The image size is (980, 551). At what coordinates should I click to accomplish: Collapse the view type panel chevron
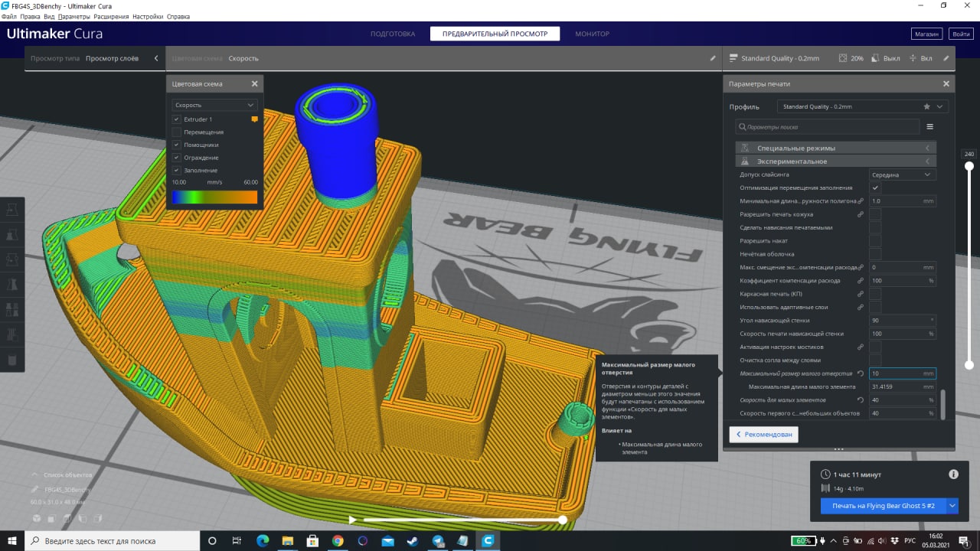(x=156, y=58)
